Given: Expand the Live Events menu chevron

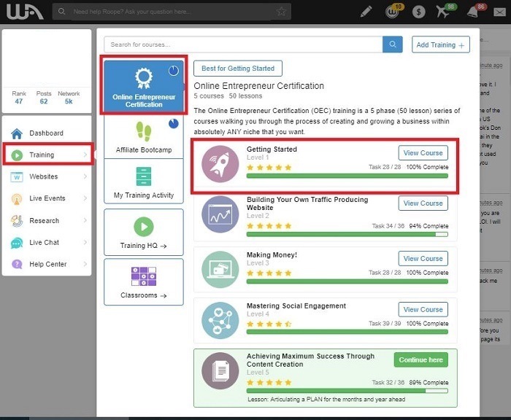Looking at the screenshot, I should [85, 198].
